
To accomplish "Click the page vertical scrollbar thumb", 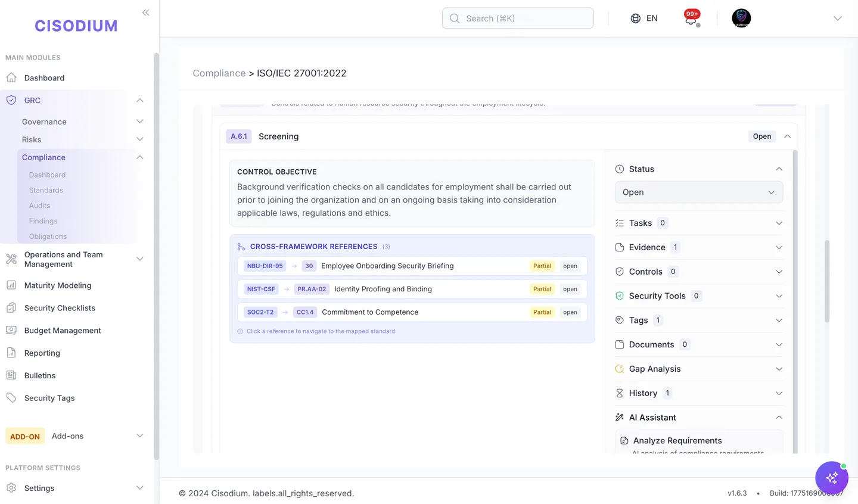I will pyautogui.click(x=827, y=281).
